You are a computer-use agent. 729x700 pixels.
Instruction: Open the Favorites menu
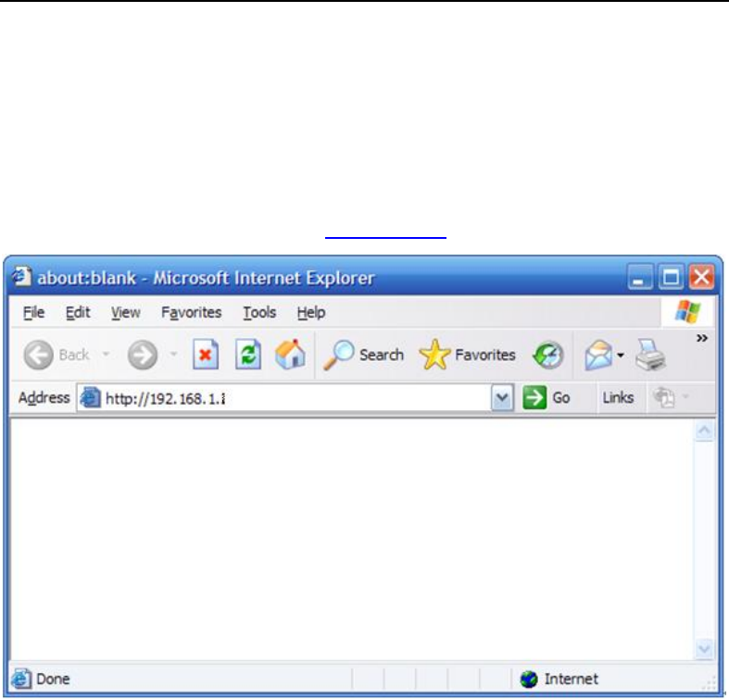(x=191, y=312)
